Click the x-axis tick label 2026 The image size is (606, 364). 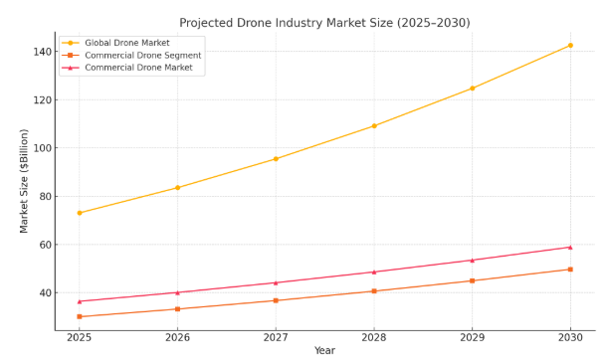(177, 338)
